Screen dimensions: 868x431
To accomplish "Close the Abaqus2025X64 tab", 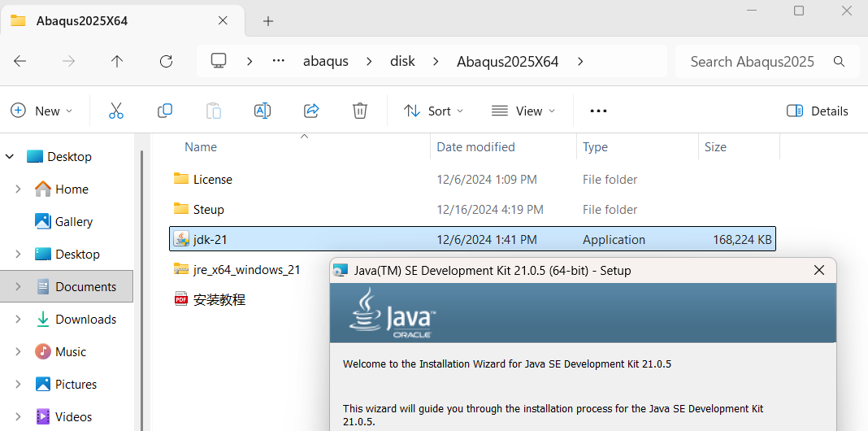I will [223, 21].
